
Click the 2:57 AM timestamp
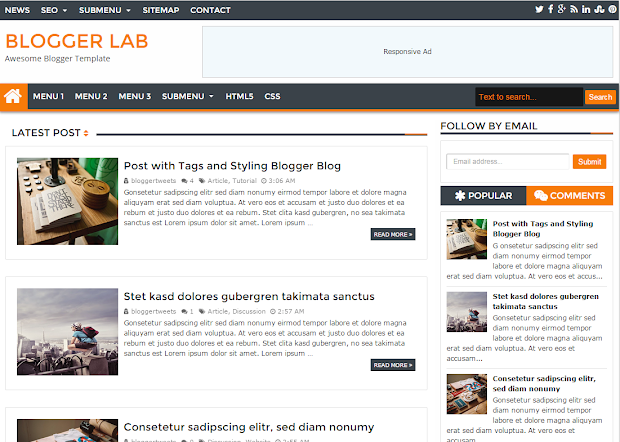coord(291,312)
